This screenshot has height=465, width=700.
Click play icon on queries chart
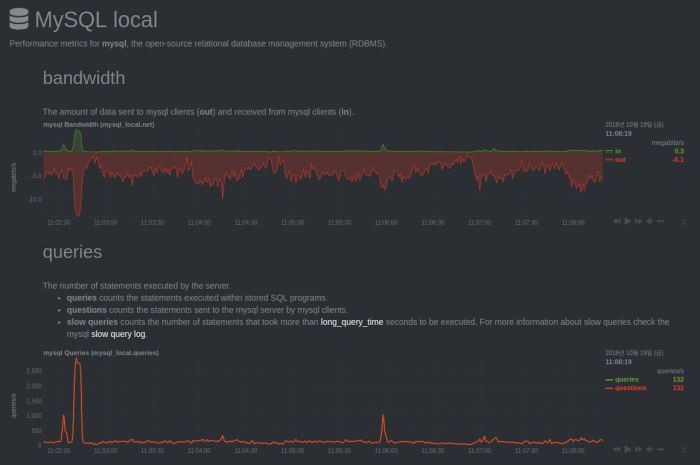628,449
